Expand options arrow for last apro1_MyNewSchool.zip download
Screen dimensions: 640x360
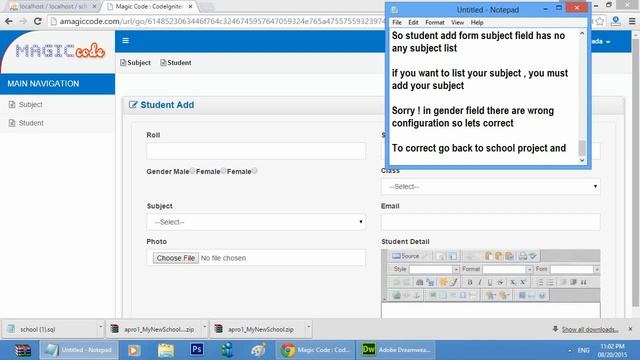coord(309,327)
